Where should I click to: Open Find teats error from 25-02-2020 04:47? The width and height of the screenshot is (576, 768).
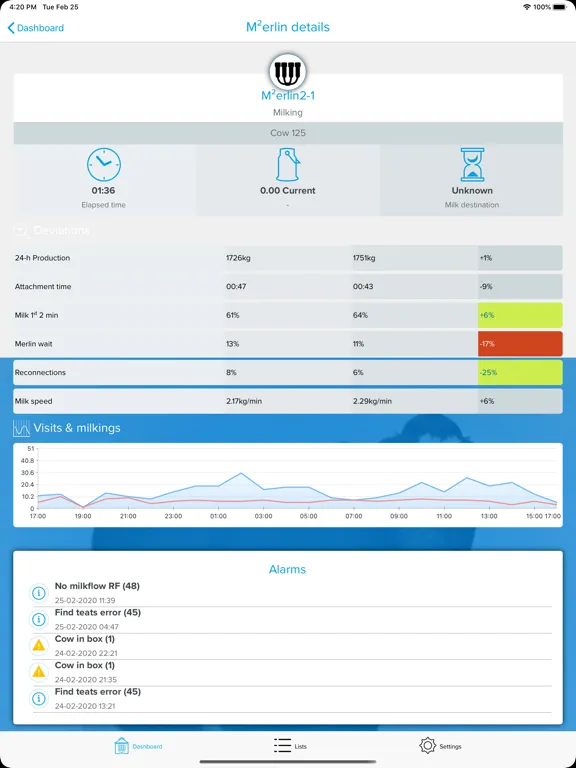[290, 620]
